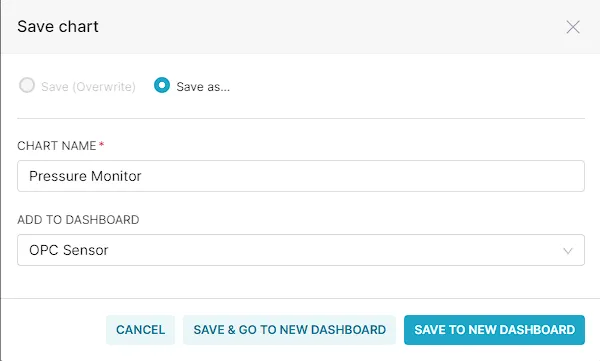600x361 pixels.
Task: Click the Cancel button
Action: point(140,330)
